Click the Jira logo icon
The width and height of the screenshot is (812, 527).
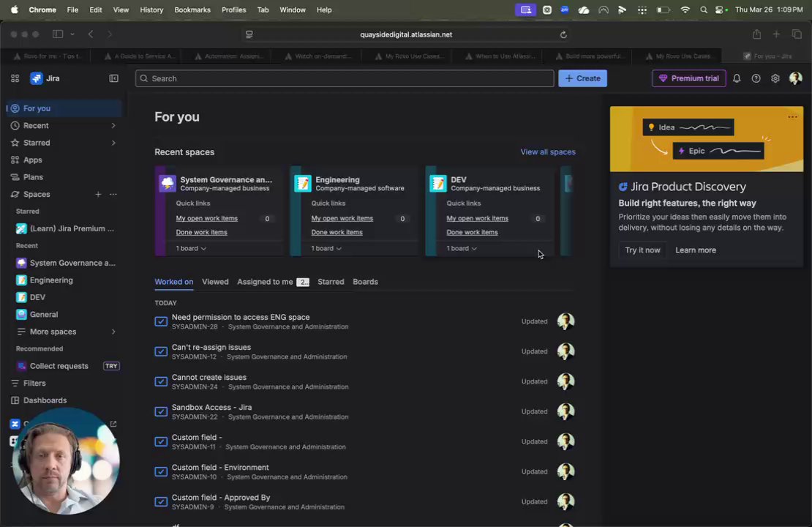37,78
